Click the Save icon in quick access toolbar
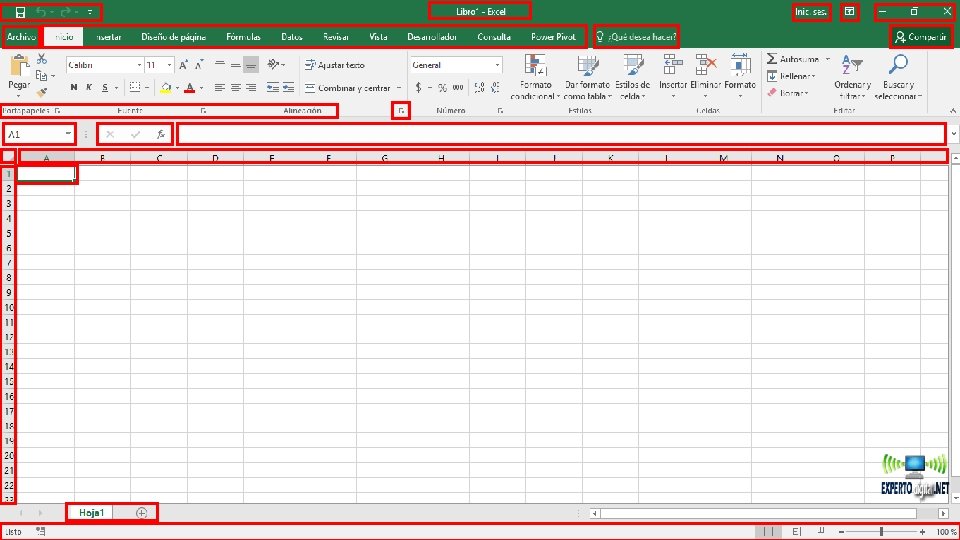Image resolution: width=960 pixels, height=540 pixels. 20,12
